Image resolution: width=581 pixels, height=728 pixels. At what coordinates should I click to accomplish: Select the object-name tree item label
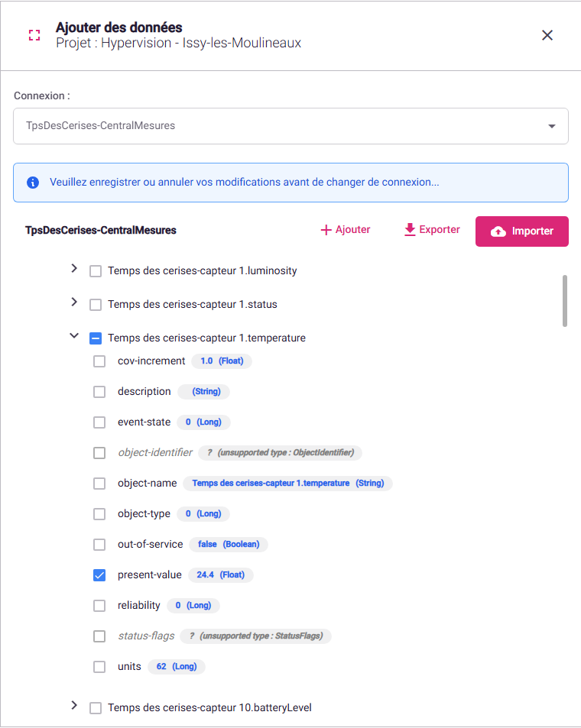147,484
